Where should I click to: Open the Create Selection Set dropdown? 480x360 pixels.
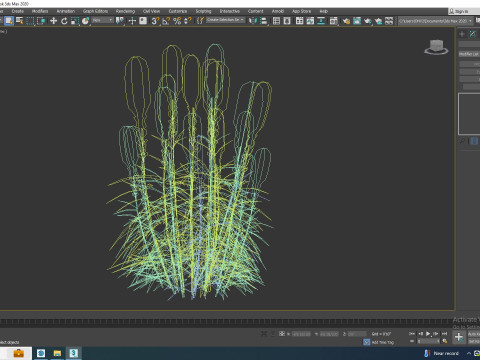click(x=226, y=20)
